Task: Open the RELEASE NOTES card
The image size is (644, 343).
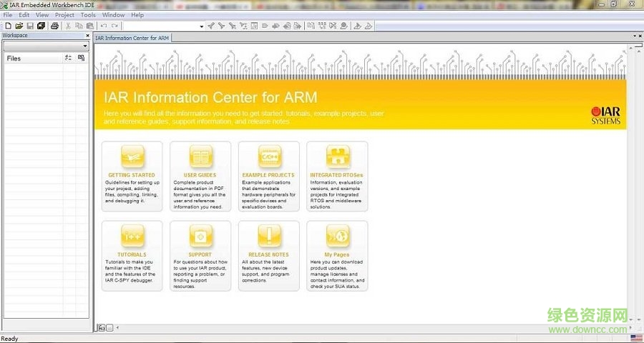Action: coord(268,256)
